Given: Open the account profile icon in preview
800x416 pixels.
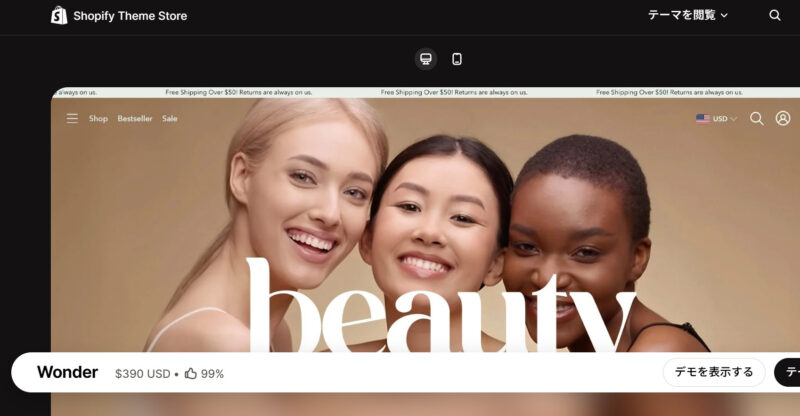Looking at the screenshot, I should [x=783, y=118].
